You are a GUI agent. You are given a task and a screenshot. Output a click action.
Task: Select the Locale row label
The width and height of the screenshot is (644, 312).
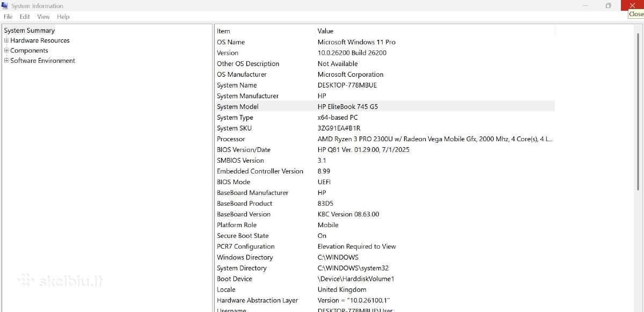(x=226, y=289)
